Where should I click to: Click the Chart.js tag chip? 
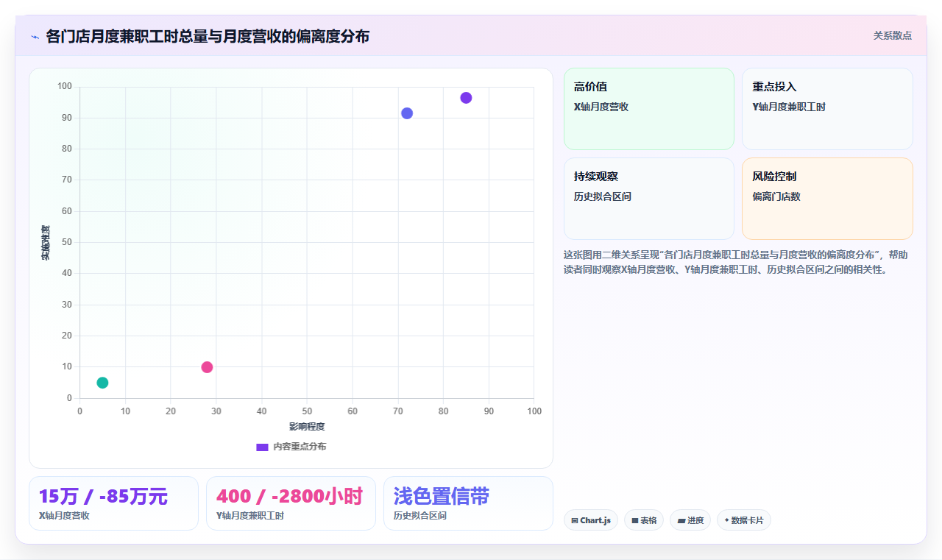[591, 520]
